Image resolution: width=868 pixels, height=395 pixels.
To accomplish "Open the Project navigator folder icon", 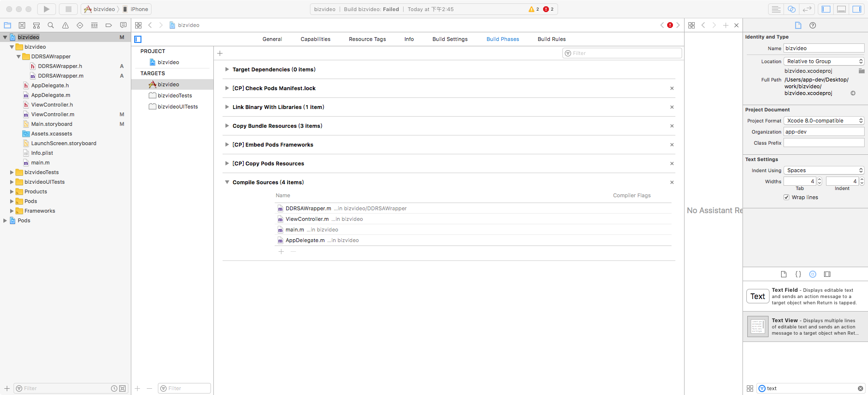I will [7, 25].
